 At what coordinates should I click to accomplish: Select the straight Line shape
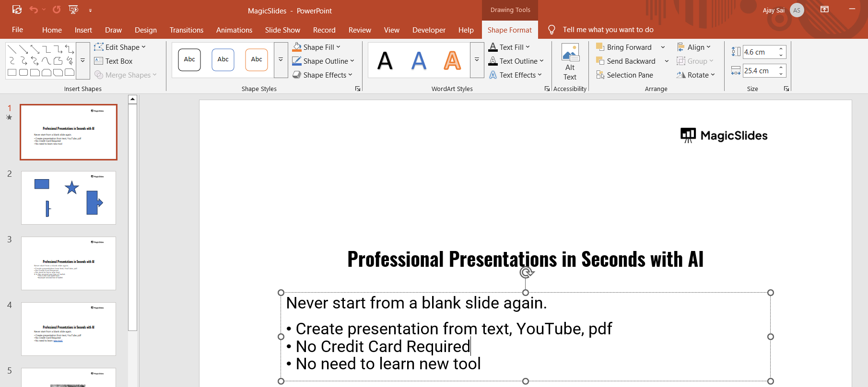tap(12, 49)
